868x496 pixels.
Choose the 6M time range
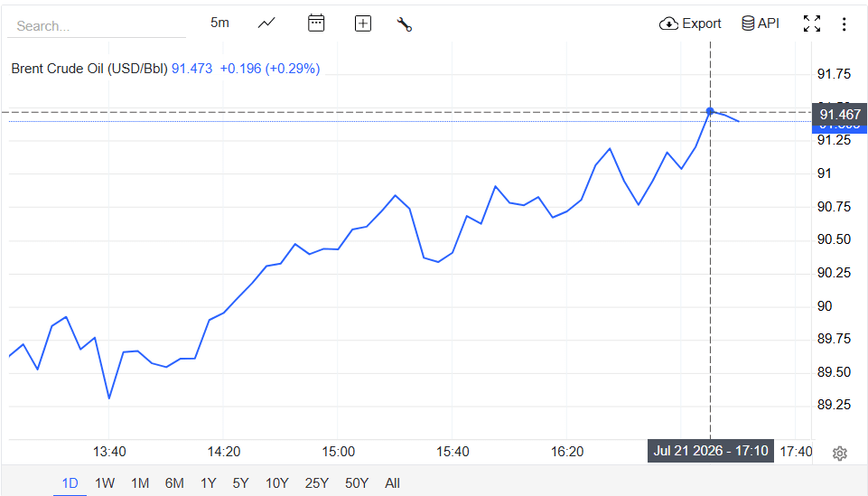coord(174,483)
